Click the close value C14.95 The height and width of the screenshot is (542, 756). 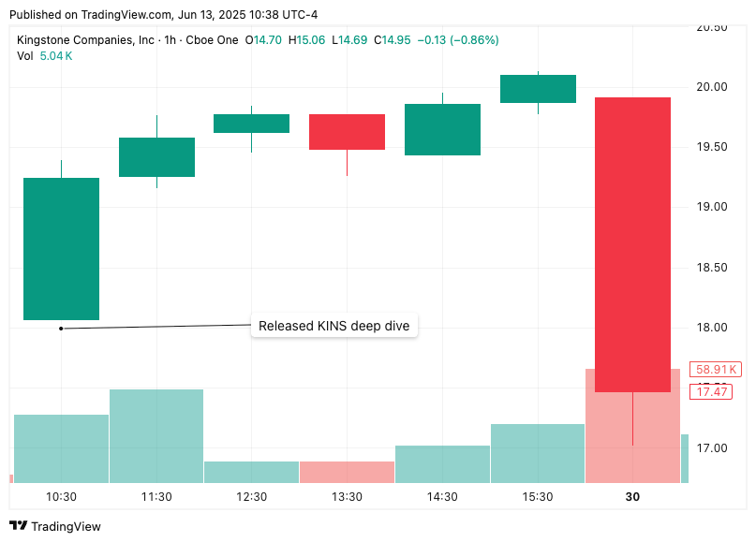click(x=393, y=40)
